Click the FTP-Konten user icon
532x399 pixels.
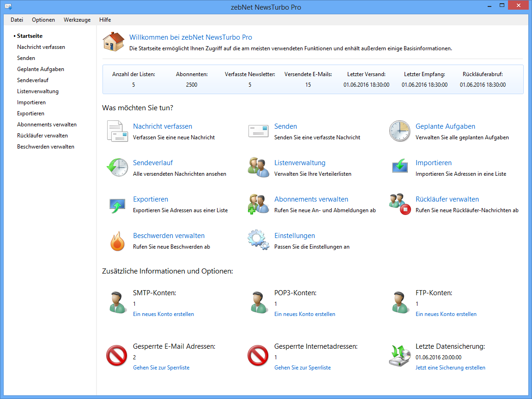point(400,303)
